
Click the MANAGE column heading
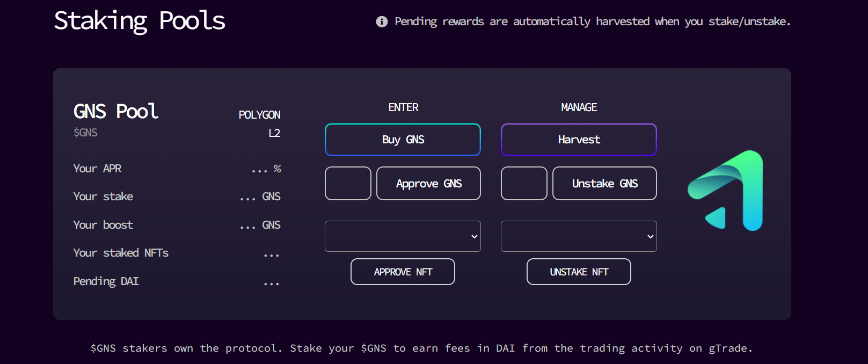(x=579, y=107)
